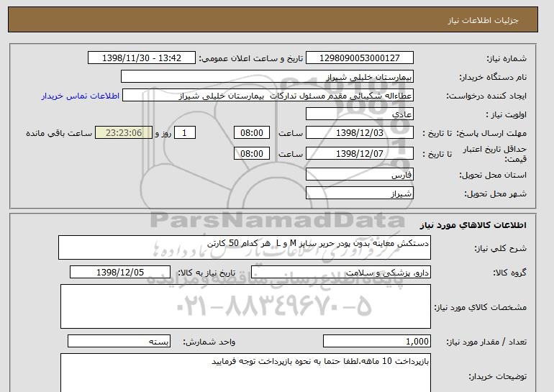Click the شرح کلی نیاز label
Viewport: 554px width, 392px height.
tap(501, 248)
